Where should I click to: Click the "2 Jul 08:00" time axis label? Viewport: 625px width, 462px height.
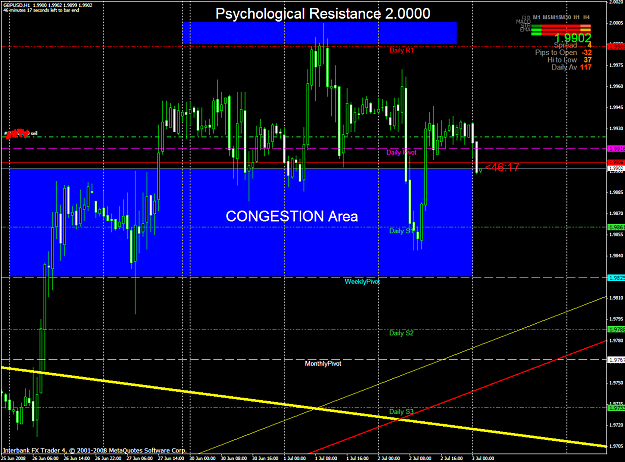pos(419,458)
